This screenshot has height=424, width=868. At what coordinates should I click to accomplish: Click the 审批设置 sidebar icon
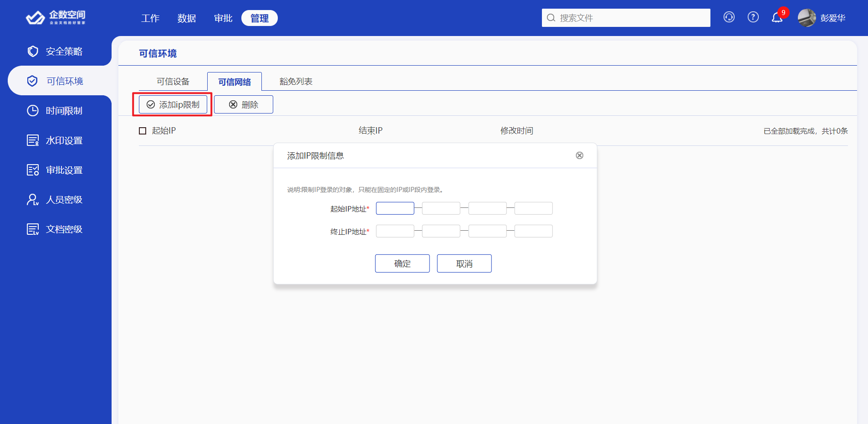[33, 170]
